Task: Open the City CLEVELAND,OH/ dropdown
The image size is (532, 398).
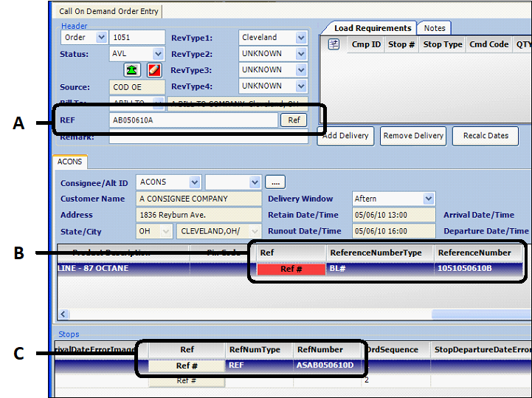Action: click(255, 231)
